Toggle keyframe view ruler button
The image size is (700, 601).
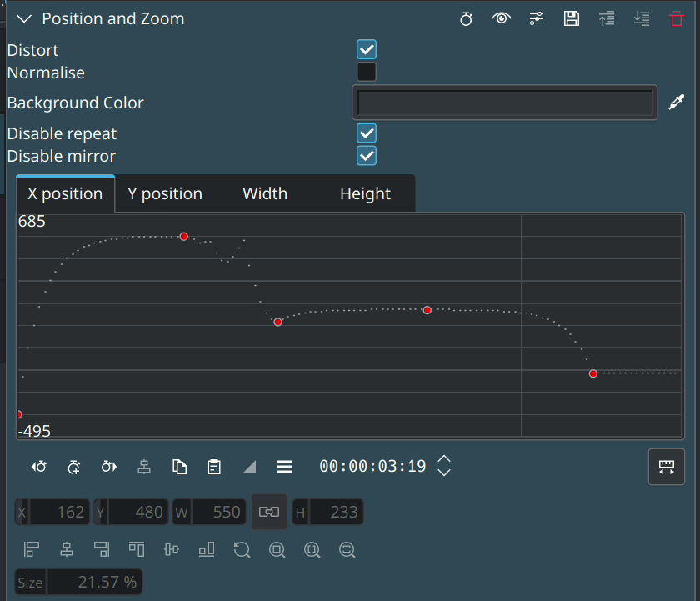point(666,467)
